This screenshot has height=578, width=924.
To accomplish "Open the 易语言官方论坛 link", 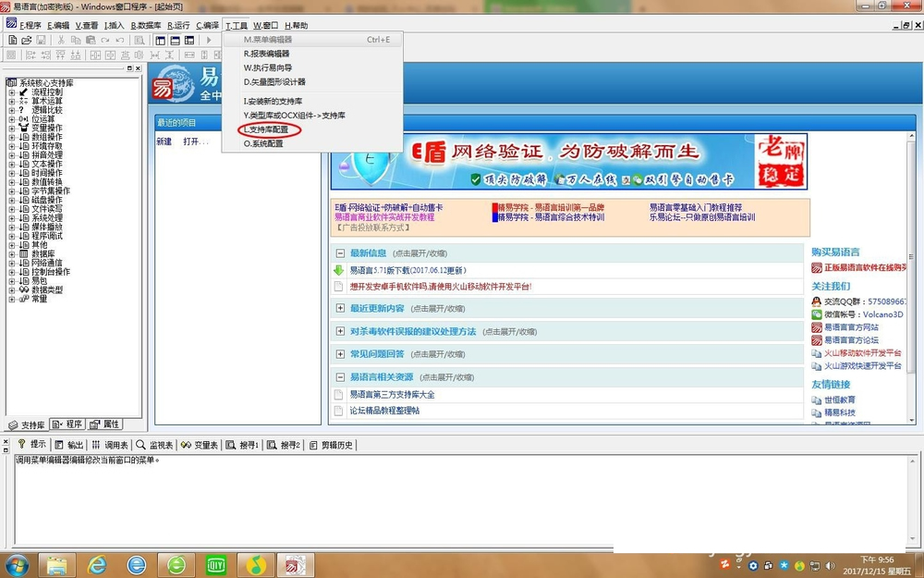I will click(x=850, y=340).
